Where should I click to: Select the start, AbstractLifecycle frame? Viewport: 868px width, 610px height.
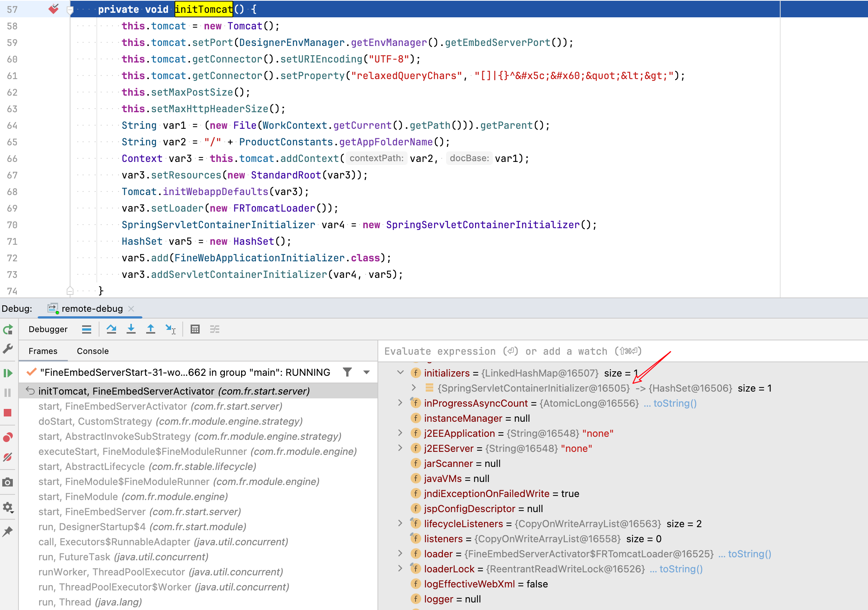point(198,467)
